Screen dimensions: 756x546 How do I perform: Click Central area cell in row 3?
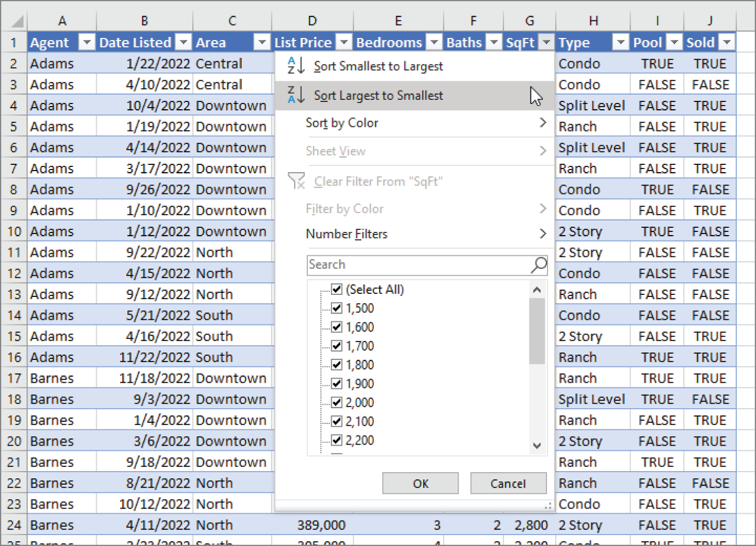tap(232, 84)
